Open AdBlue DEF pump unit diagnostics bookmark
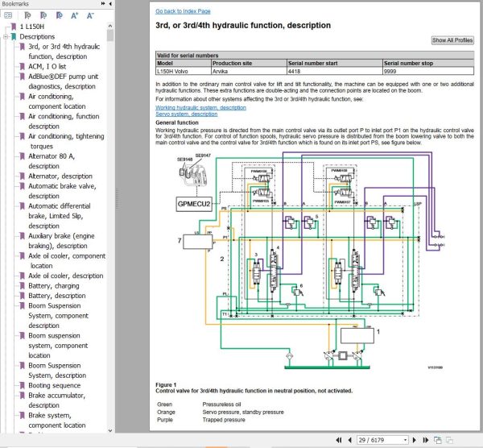 63,81
